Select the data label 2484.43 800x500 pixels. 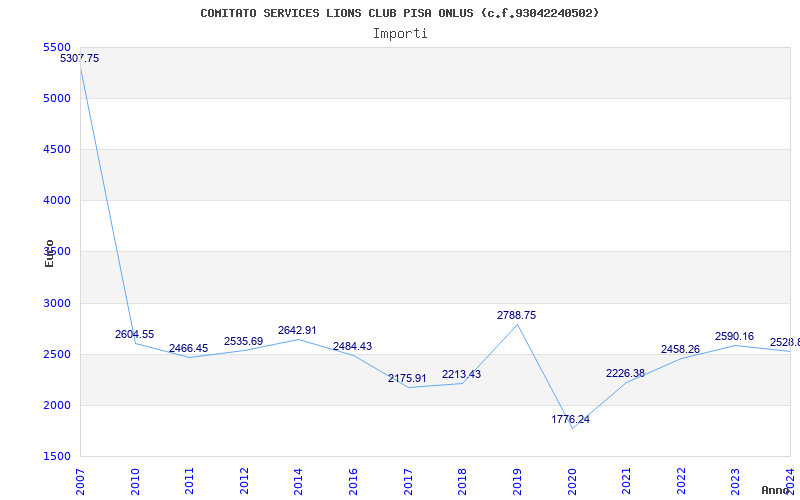pyautogui.click(x=353, y=346)
